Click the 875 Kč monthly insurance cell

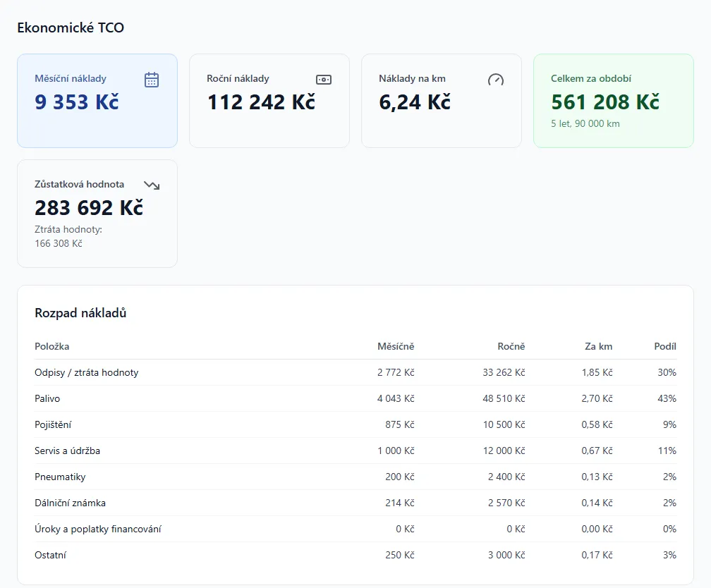[x=399, y=425]
